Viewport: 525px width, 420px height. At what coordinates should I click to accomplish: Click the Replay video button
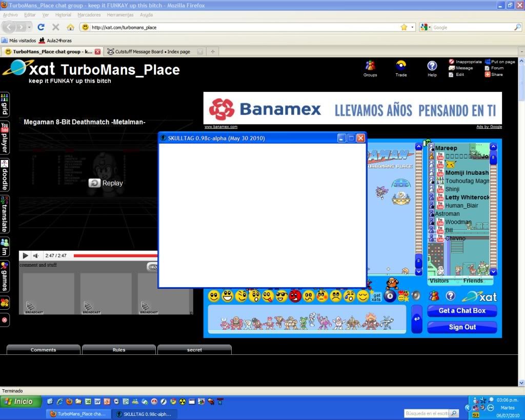pos(107,183)
